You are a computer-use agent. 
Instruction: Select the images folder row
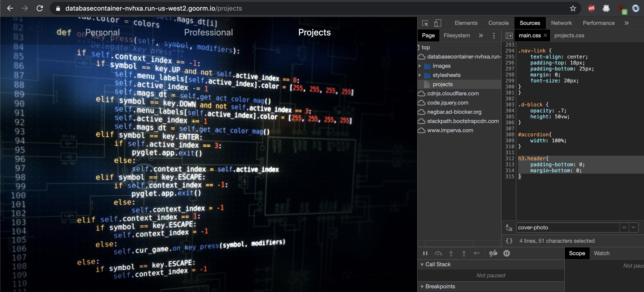(x=460, y=66)
